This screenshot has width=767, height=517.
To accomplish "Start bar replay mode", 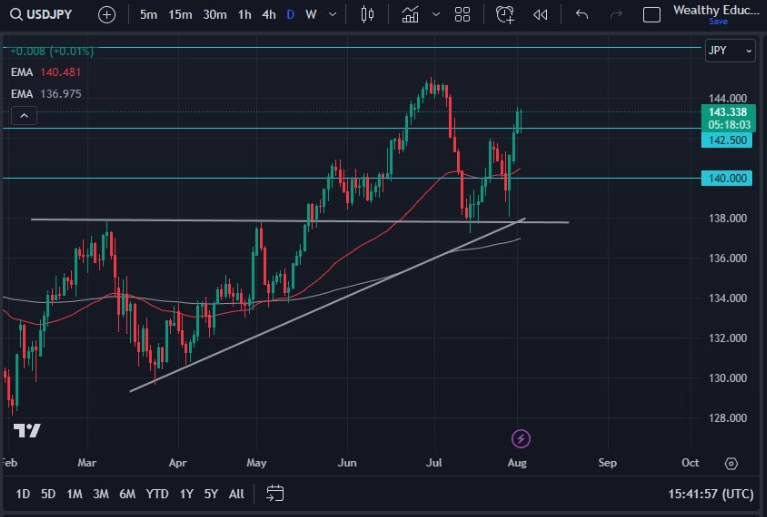I will click(540, 15).
